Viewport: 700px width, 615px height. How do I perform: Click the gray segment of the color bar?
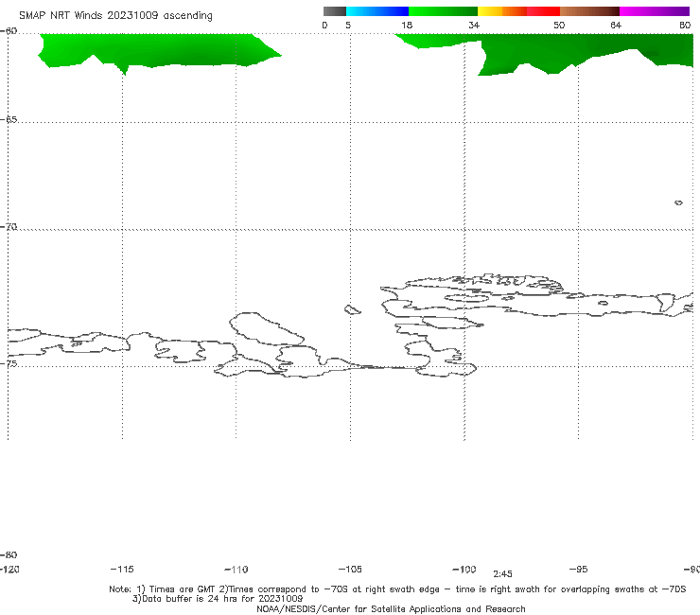[x=334, y=11]
